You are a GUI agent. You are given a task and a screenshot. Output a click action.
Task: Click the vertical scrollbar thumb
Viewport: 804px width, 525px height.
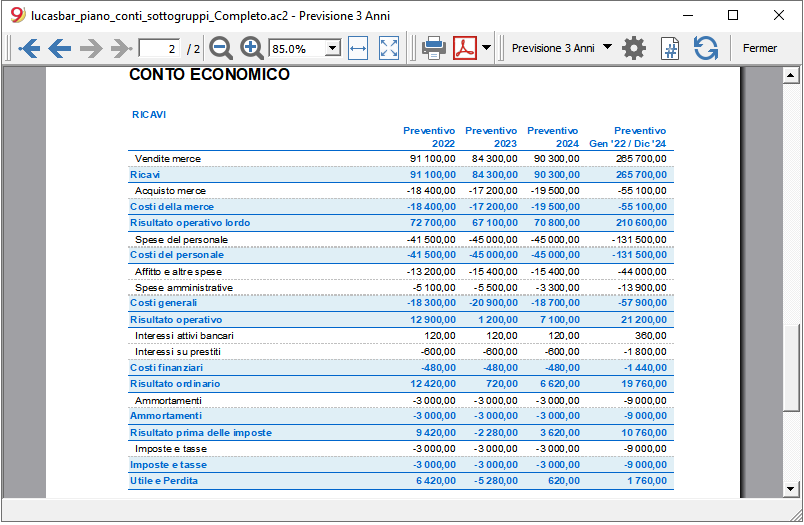(791, 367)
